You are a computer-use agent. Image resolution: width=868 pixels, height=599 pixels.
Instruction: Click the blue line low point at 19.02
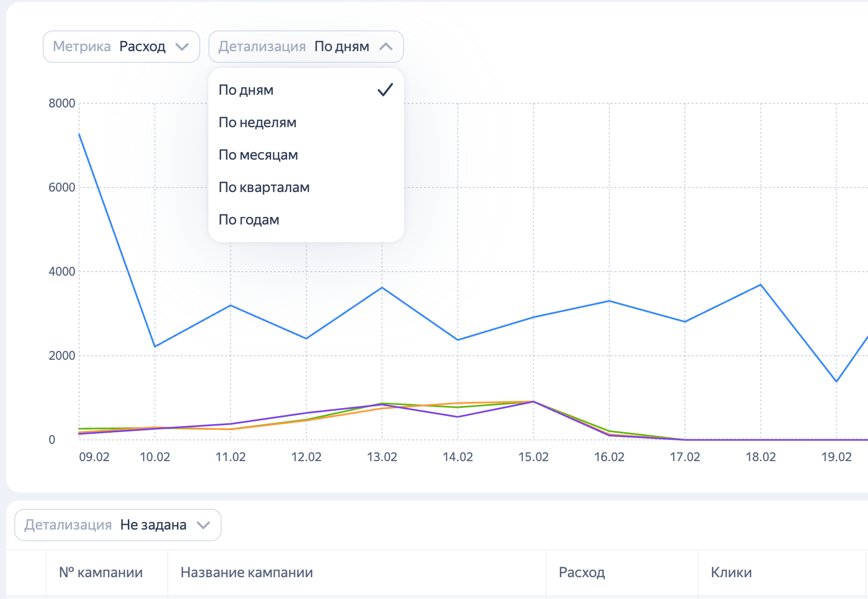pyautogui.click(x=836, y=381)
